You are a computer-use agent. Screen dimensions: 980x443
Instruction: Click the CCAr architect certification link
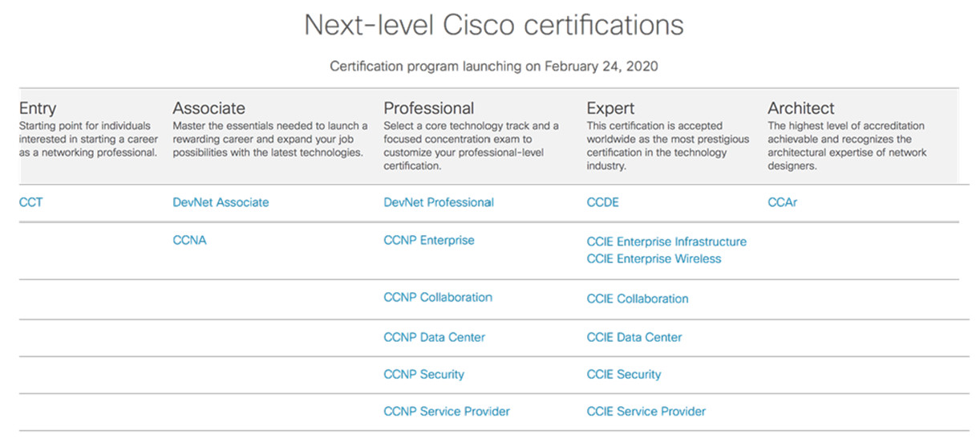pos(783,202)
